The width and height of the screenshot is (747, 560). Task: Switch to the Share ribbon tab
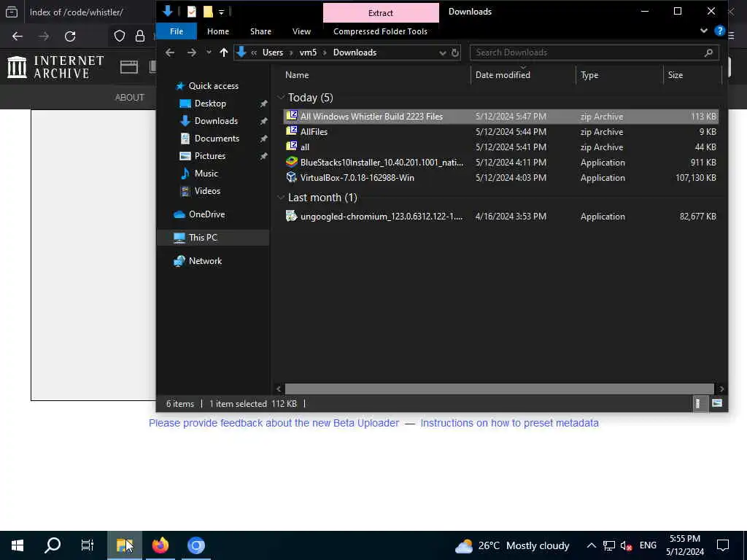pyautogui.click(x=260, y=31)
